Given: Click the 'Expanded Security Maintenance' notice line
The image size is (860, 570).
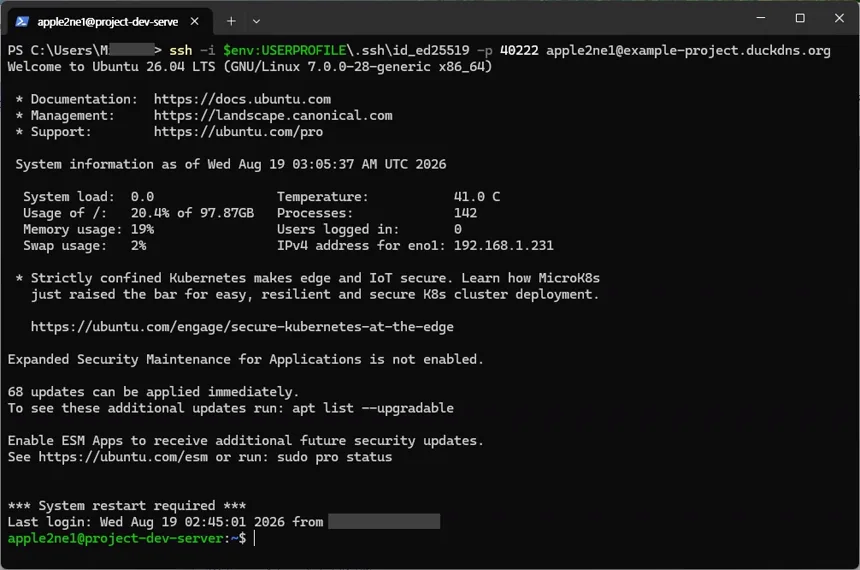Looking at the screenshot, I should (x=246, y=359).
